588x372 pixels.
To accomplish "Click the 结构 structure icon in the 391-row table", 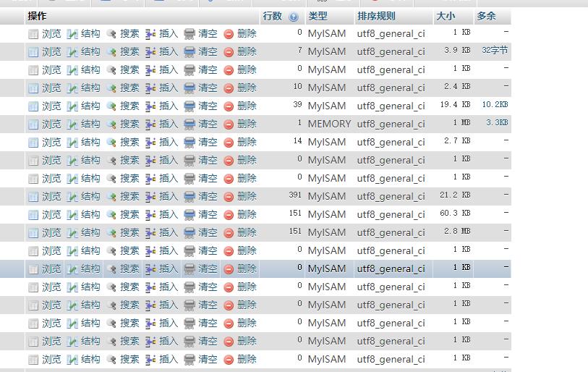I will point(72,196).
